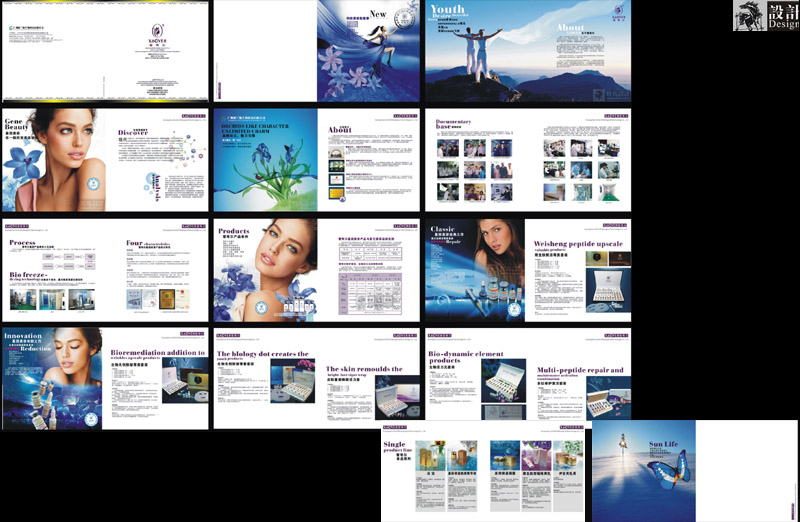Image resolution: width=800 pixels, height=522 pixels.
Task: Click the 'Youth' heading
Action: [447, 9]
